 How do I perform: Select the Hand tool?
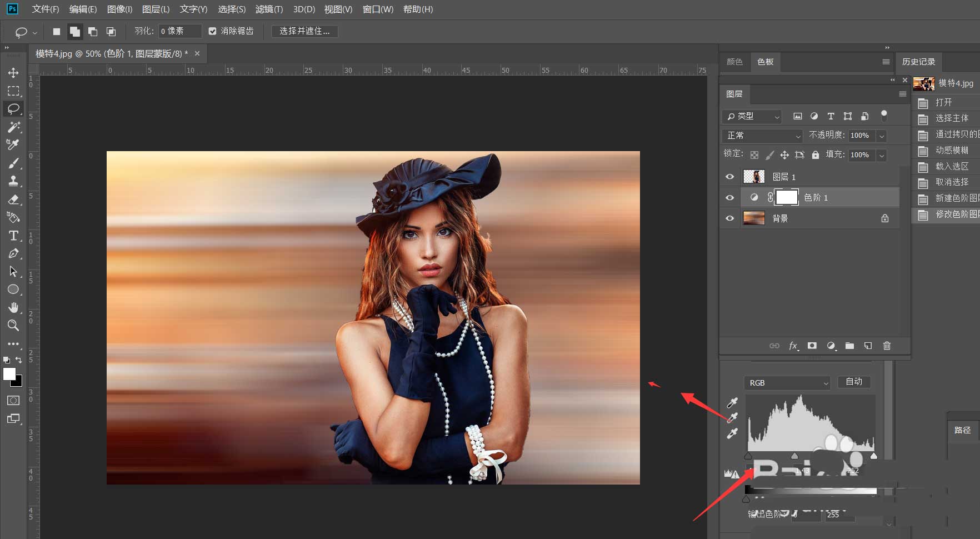(13, 307)
